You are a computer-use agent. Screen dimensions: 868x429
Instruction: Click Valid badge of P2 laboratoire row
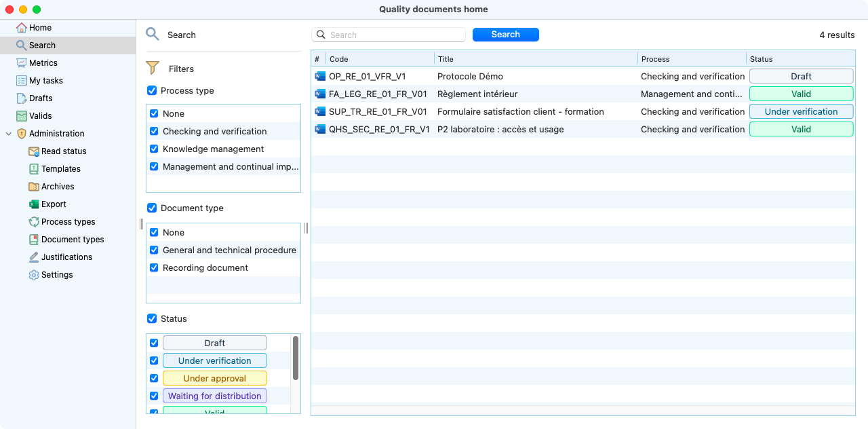801,130
